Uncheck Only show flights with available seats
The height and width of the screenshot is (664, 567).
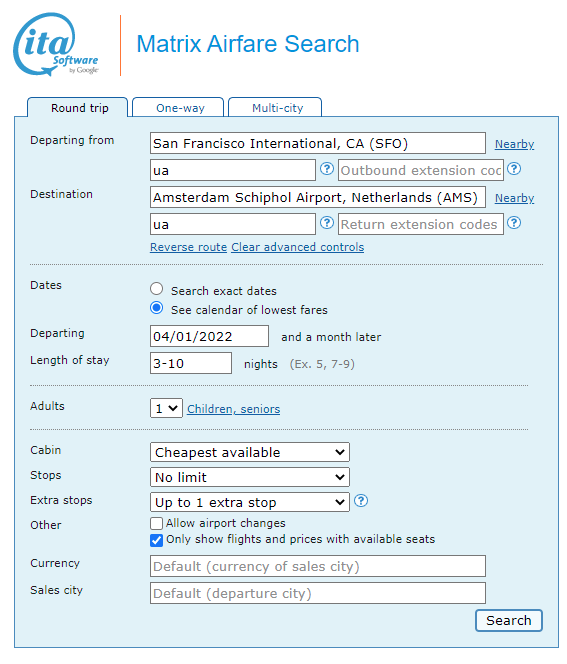click(x=157, y=540)
